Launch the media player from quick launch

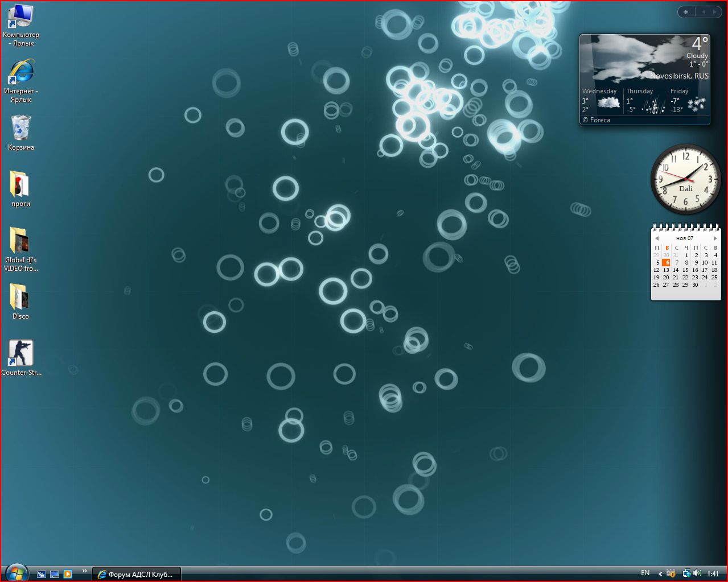(x=68, y=574)
